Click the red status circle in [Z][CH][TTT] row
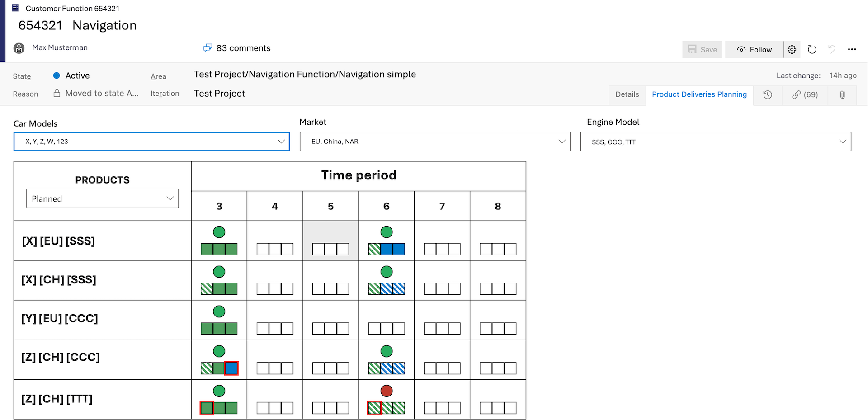This screenshot has width=868, height=420. [x=387, y=391]
